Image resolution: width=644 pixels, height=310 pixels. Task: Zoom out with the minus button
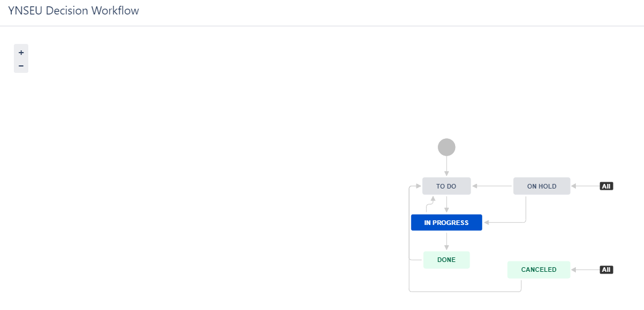coord(21,66)
